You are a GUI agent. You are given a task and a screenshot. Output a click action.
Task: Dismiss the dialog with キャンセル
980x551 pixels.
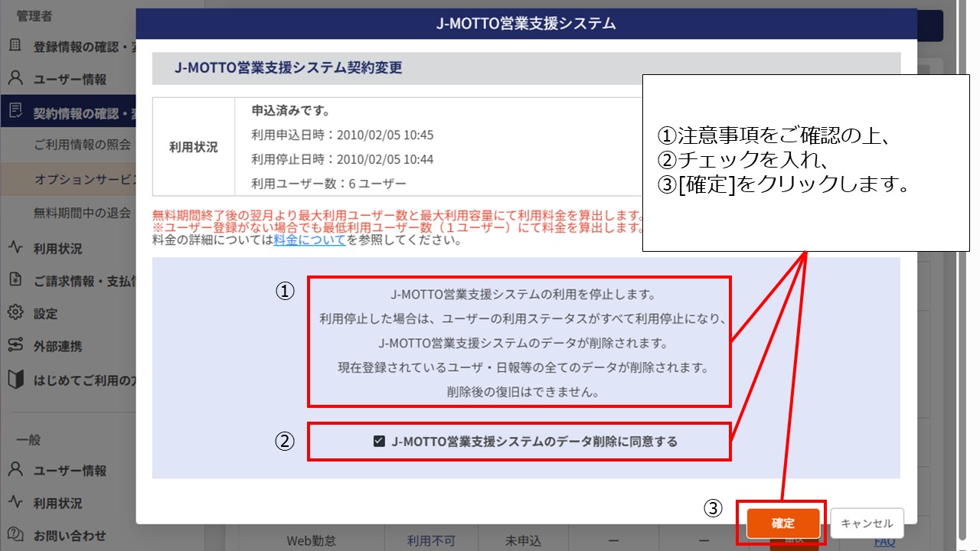(867, 523)
